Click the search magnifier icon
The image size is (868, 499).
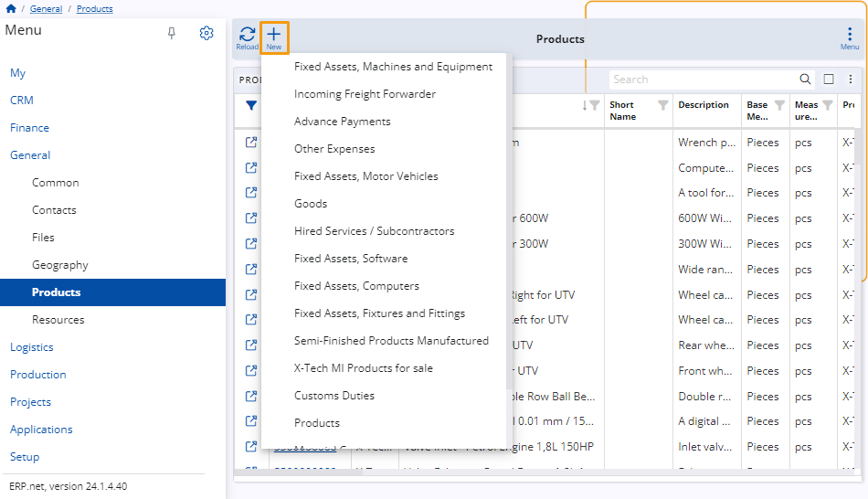(x=806, y=80)
